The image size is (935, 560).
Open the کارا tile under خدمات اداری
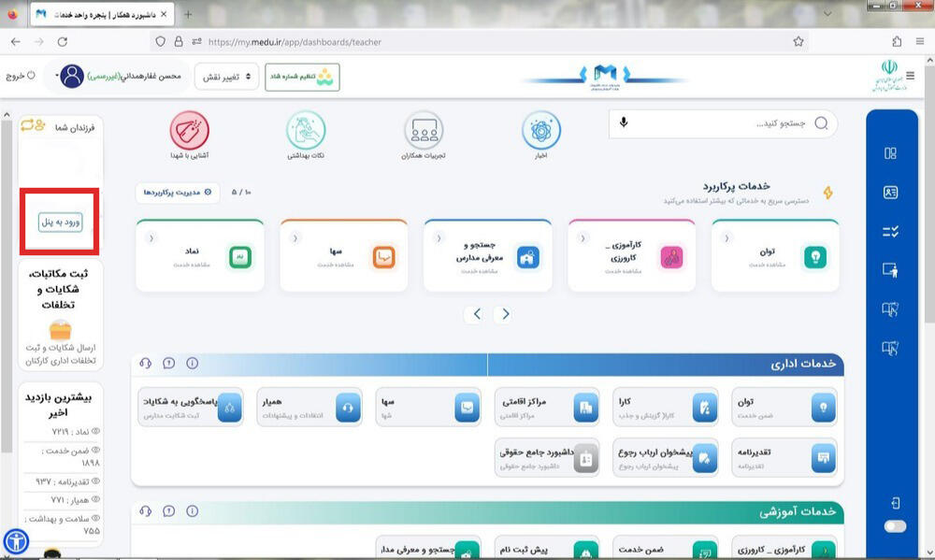click(665, 408)
